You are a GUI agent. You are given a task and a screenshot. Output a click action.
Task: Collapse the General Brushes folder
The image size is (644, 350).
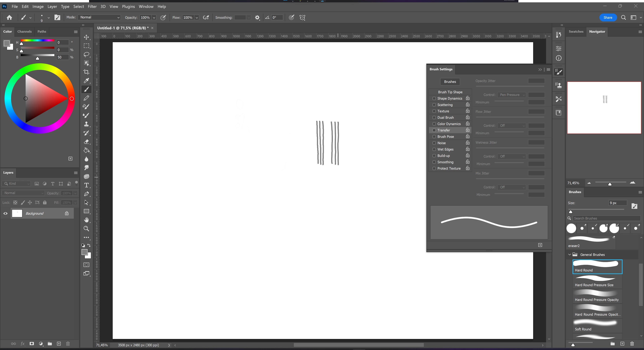pyautogui.click(x=570, y=255)
